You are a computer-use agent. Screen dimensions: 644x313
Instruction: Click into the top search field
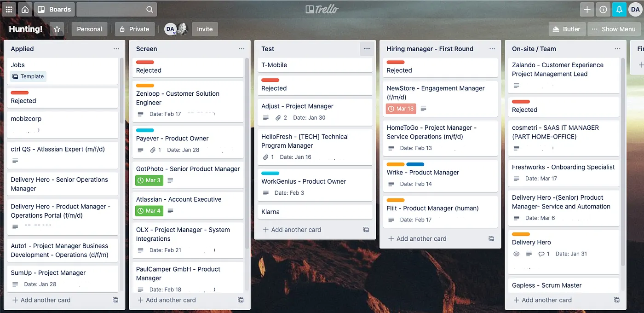(x=116, y=9)
